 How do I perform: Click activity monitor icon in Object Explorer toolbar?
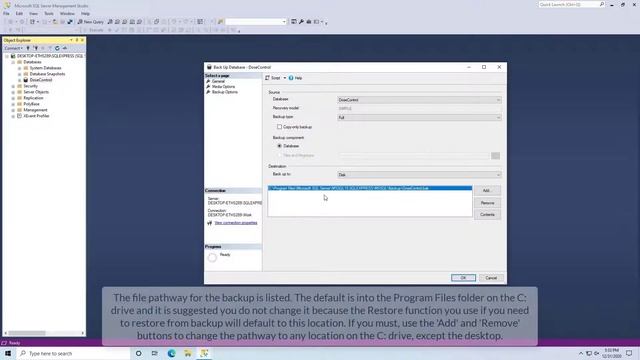pos(64,48)
